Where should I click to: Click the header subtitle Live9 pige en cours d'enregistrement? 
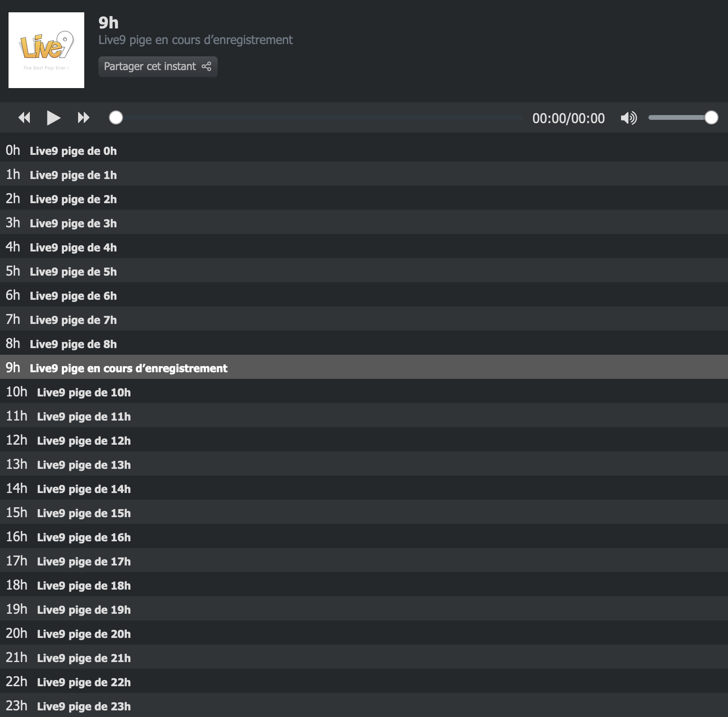click(x=195, y=40)
